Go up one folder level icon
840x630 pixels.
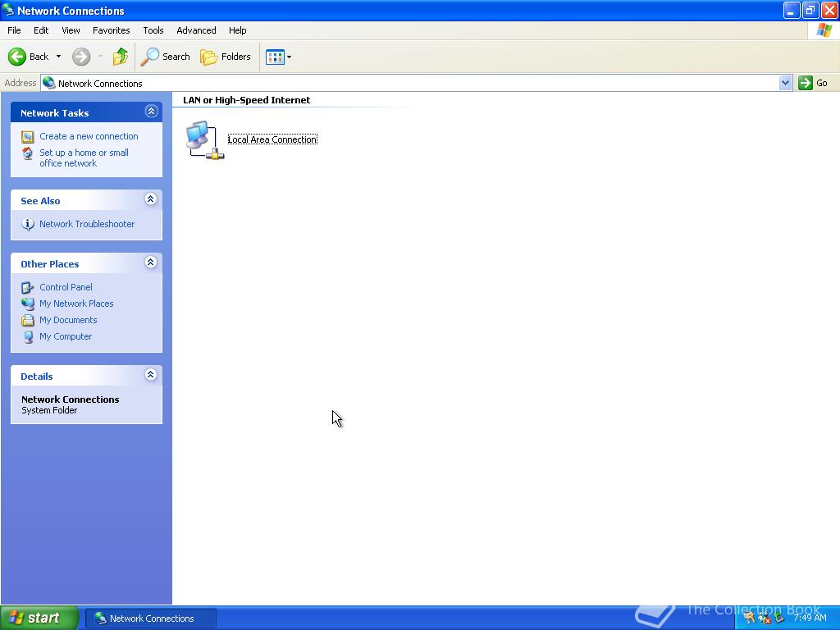(x=121, y=57)
